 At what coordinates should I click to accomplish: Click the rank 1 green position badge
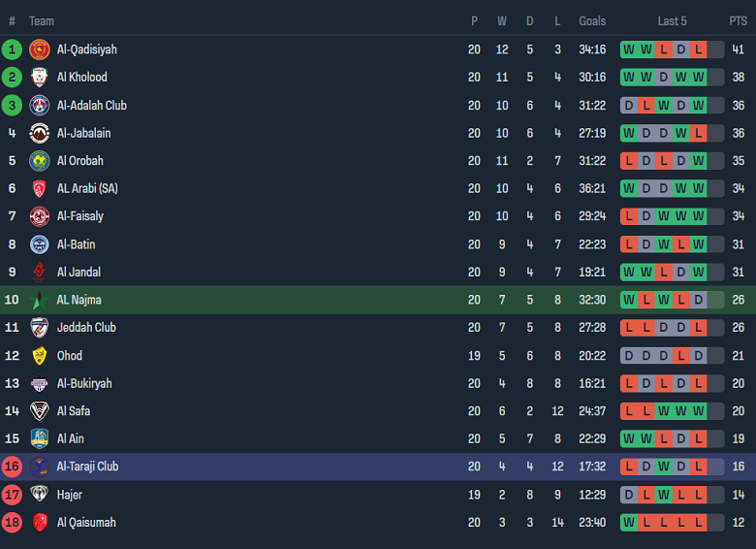(x=12, y=49)
